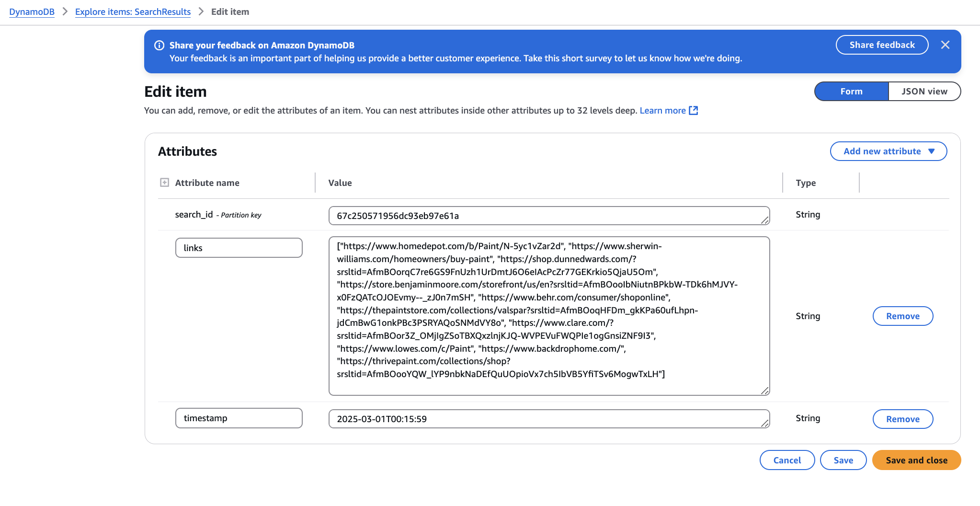Viewport: 980px width, 506px height.
Task: Switch to JSON view
Action: pyautogui.click(x=924, y=92)
